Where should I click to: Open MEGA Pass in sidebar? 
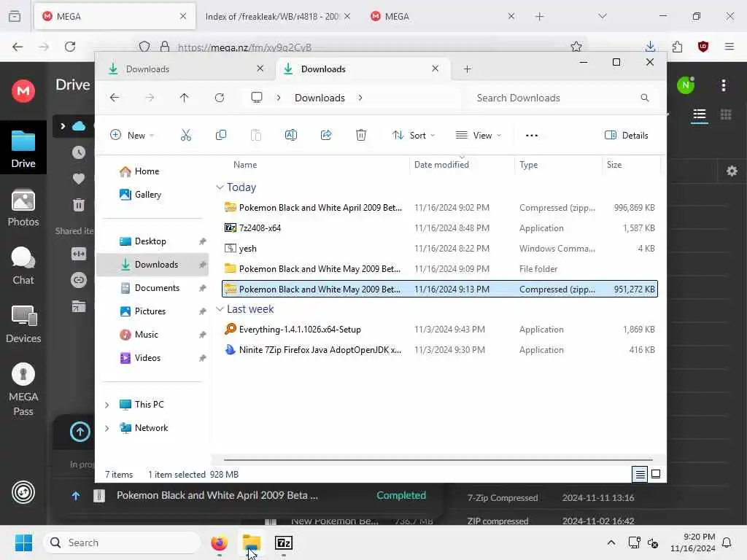23,389
